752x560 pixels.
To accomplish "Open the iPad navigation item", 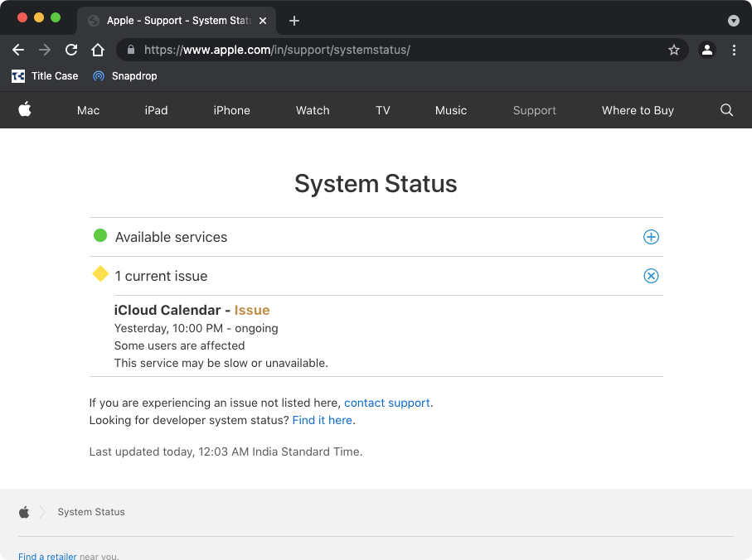I will click(157, 111).
